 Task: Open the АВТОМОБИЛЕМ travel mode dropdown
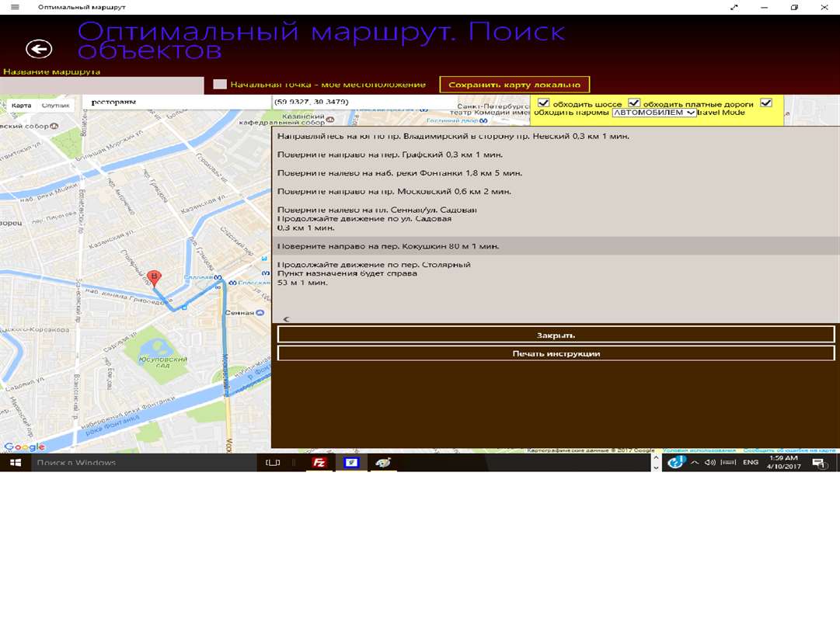[654, 113]
